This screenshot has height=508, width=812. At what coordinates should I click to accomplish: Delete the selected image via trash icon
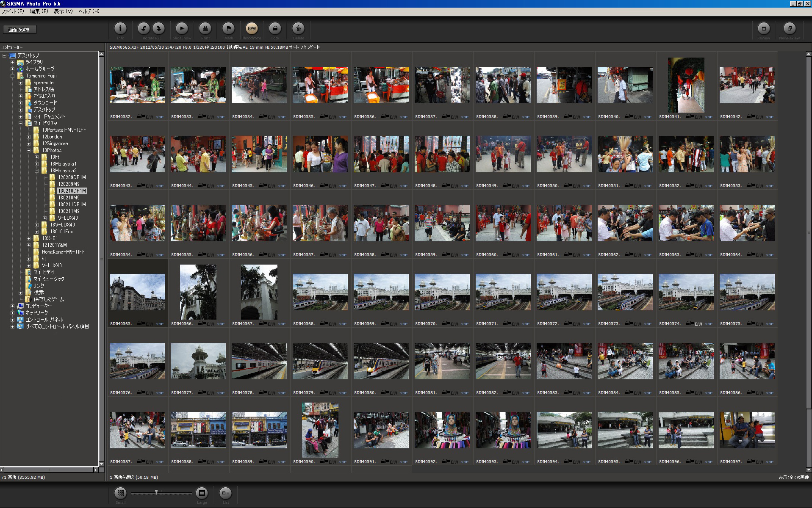(298, 29)
